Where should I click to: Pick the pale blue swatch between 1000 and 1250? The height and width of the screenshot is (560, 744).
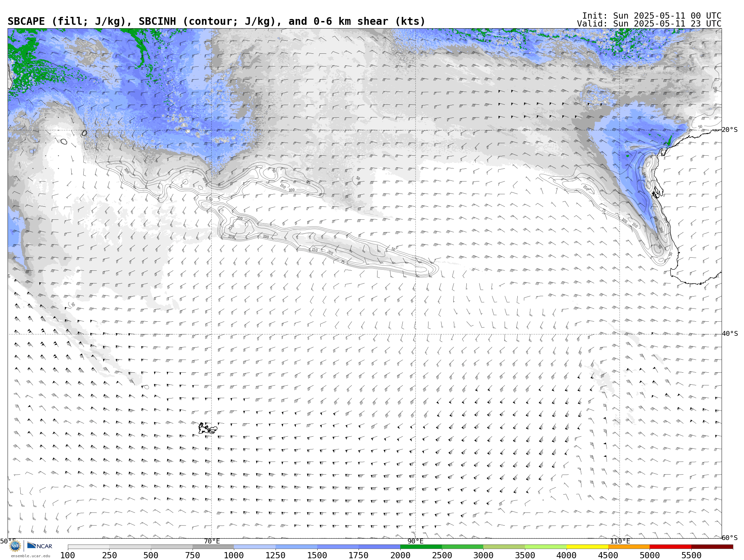[x=255, y=547]
